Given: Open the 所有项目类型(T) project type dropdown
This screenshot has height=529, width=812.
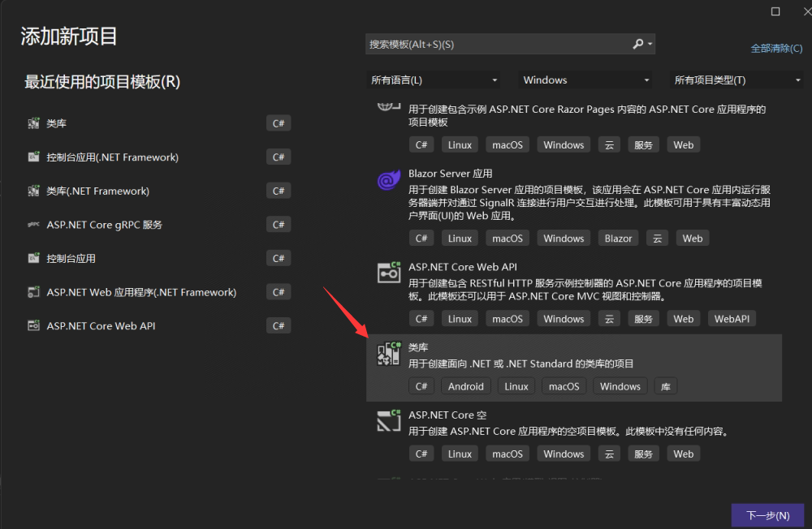Looking at the screenshot, I should (x=736, y=80).
